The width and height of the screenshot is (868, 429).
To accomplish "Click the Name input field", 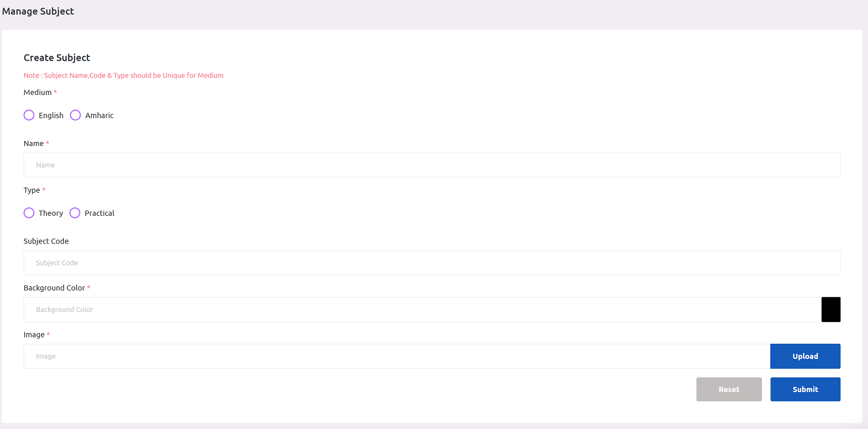I will (x=432, y=165).
